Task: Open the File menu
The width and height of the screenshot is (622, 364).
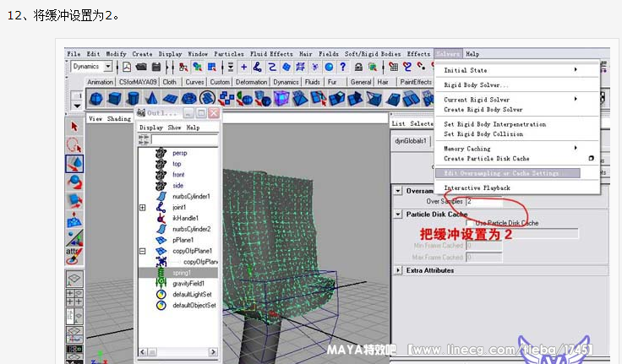Action: (74, 54)
